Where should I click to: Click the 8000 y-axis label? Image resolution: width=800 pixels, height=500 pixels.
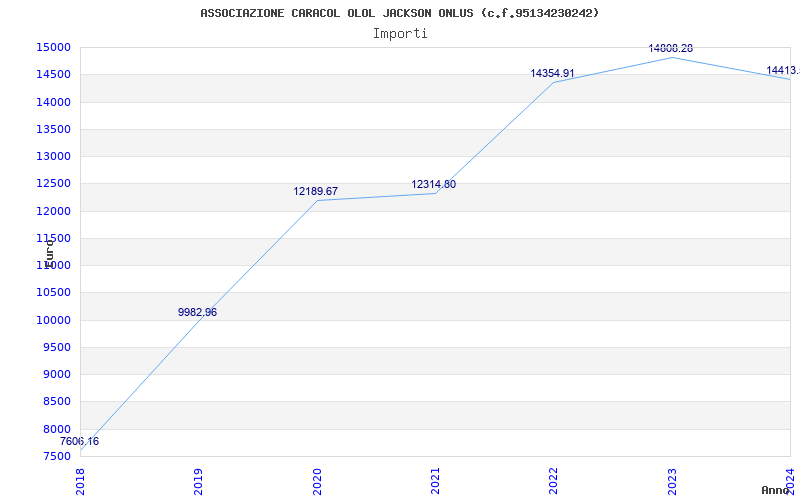56,429
